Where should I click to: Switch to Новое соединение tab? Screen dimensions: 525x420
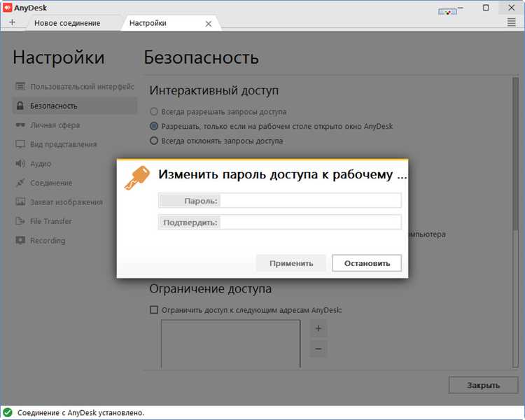[67, 23]
